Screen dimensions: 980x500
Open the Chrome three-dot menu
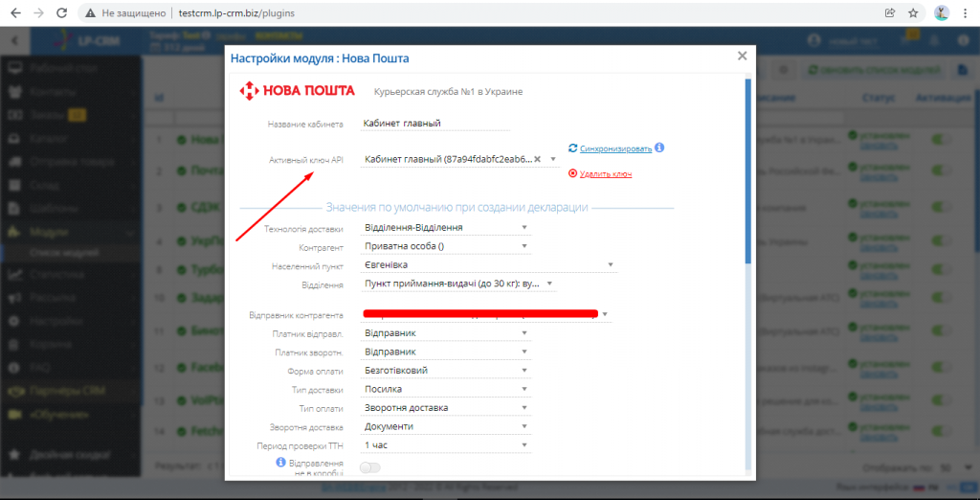(967, 12)
